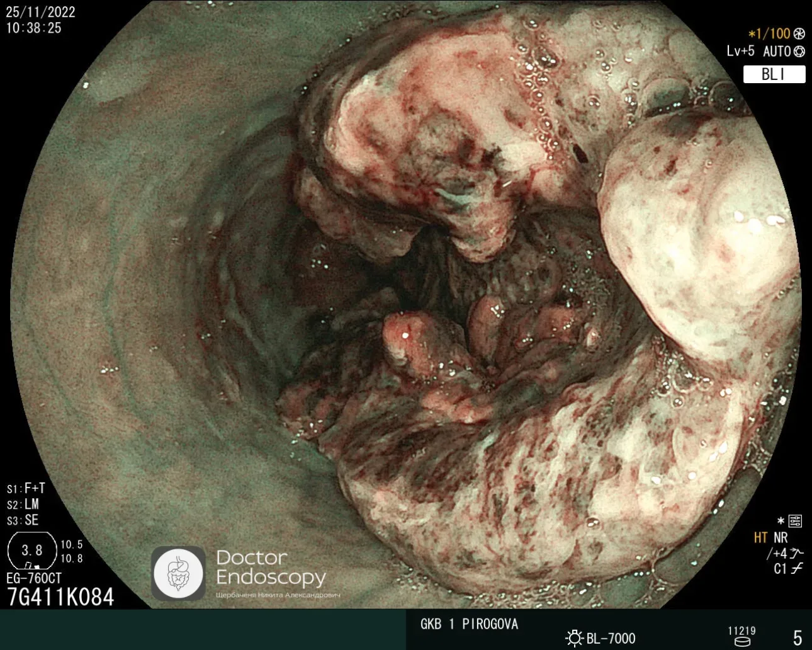Click the Lv+5 brightness level setting

click(740, 52)
